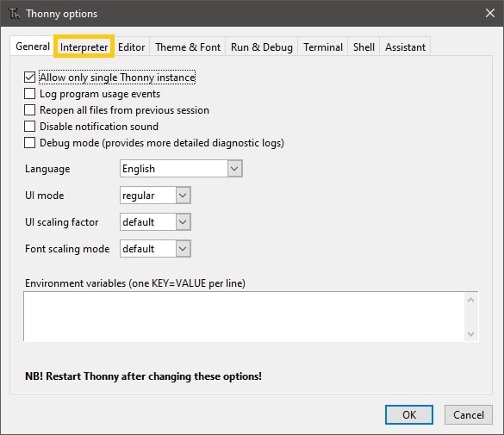Image resolution: width=504 pixels, height=435 pixels.
Task: Turn on Debug mode checkbox
Action: coord(29,143)
